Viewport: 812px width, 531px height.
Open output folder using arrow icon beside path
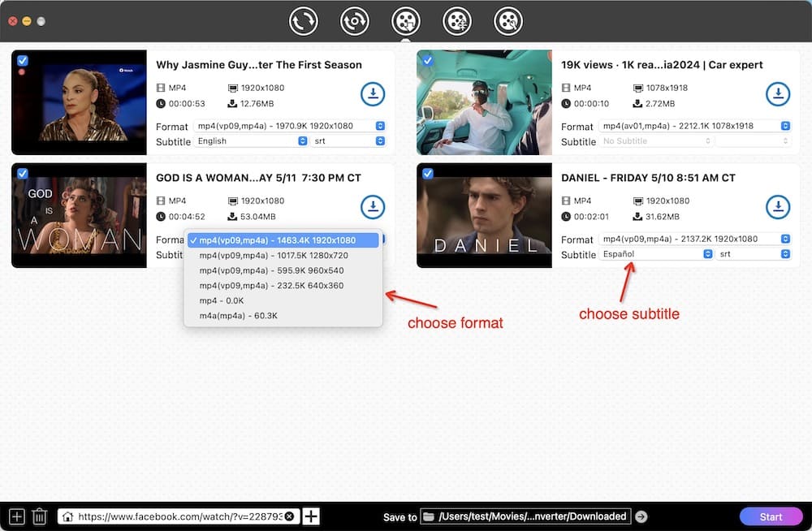tap(641, 516)
